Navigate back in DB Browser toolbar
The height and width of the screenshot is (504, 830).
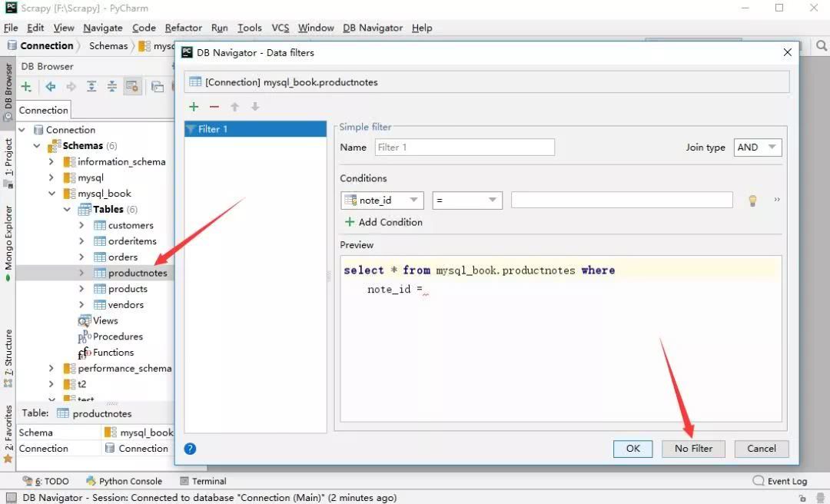[x=50, y=86]
